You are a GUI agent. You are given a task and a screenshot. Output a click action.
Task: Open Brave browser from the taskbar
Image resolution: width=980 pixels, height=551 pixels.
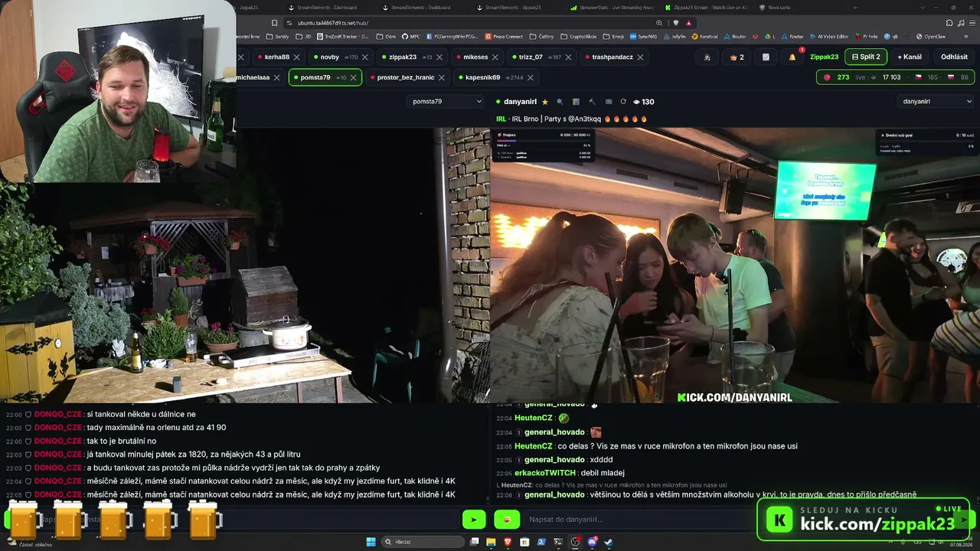point(508,542)
